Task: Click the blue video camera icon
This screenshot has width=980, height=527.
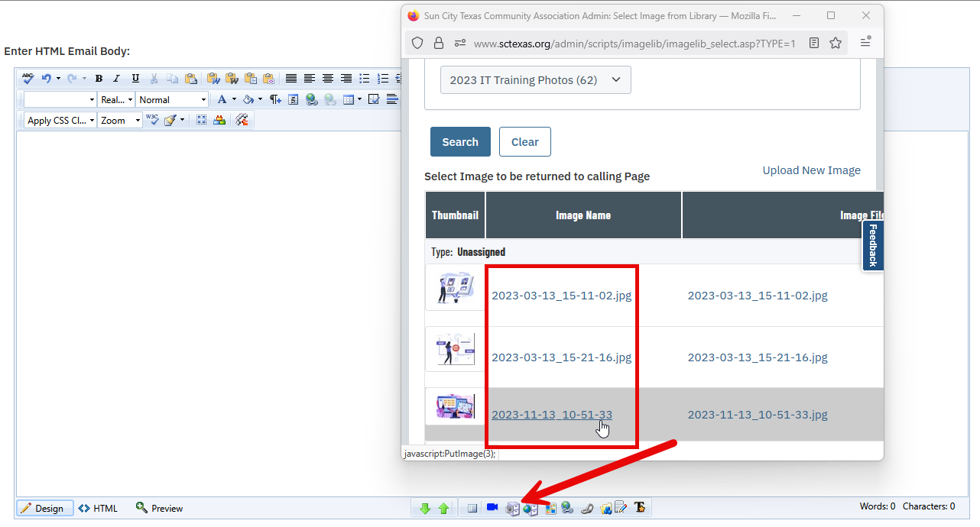Action: click(x=492, y=508)
